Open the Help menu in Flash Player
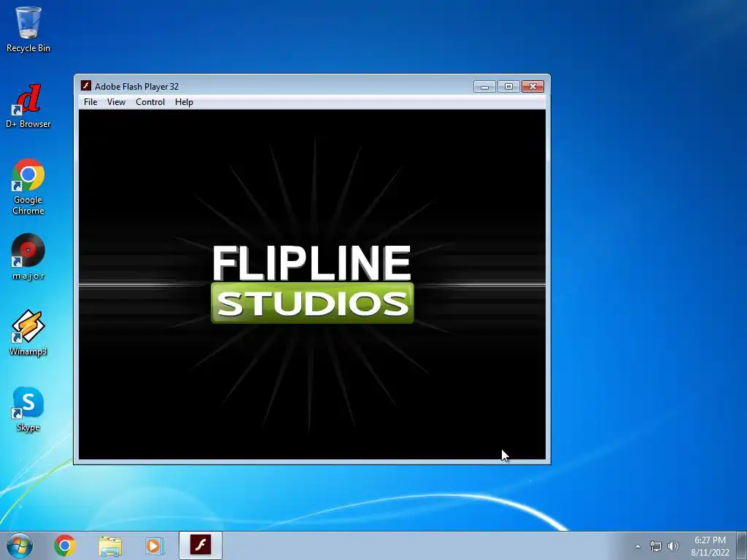Viewport: 747px width, 560px height. click(x=184, y=102)
